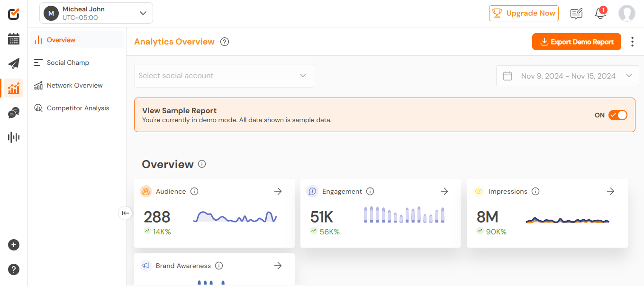Click the Social Champ logo icon

coord(14,14)
